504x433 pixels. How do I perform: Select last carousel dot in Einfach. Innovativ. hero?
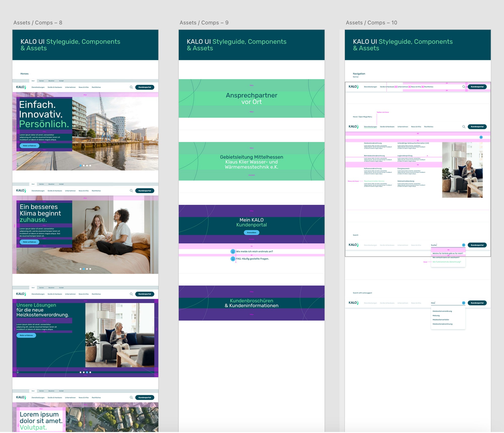pyautogui.click(x=90, y=166)
